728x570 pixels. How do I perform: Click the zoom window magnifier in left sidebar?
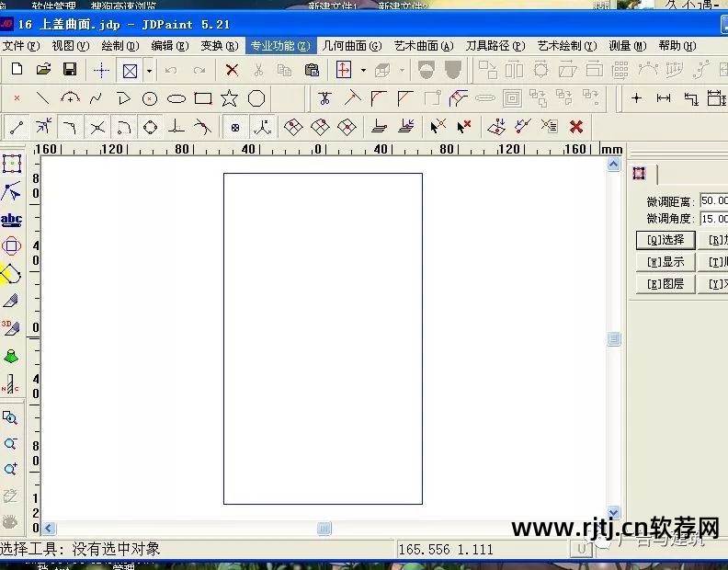(x=10, y=418)
